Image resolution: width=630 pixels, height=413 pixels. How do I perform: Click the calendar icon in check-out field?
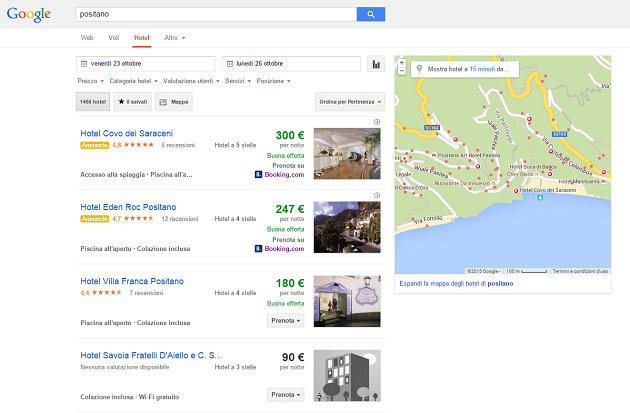(230, 64)
